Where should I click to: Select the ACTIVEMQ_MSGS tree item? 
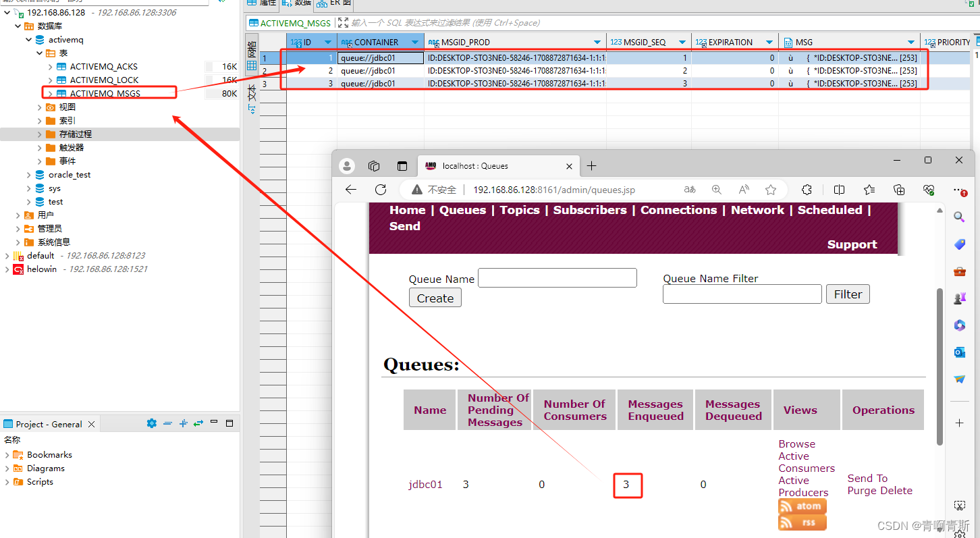tap(105, 93)
